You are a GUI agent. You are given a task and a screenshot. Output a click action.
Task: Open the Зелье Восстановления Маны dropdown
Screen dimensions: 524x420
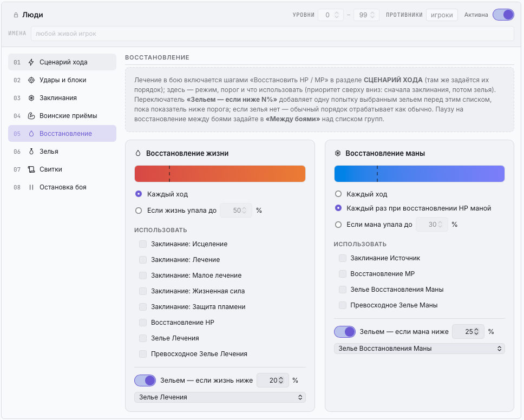click(x=420, y=349)
